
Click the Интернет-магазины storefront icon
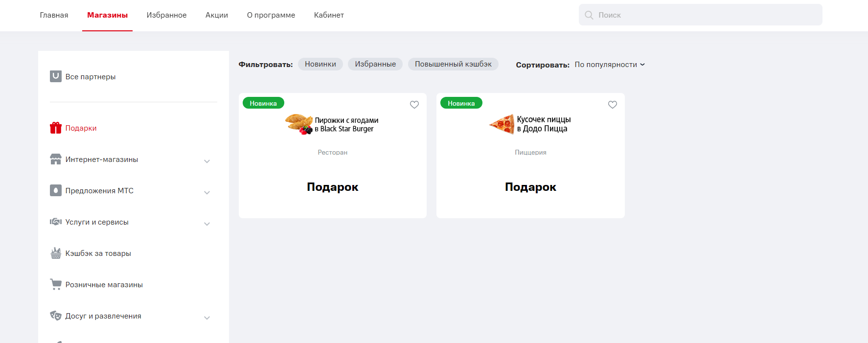(56, 159)
